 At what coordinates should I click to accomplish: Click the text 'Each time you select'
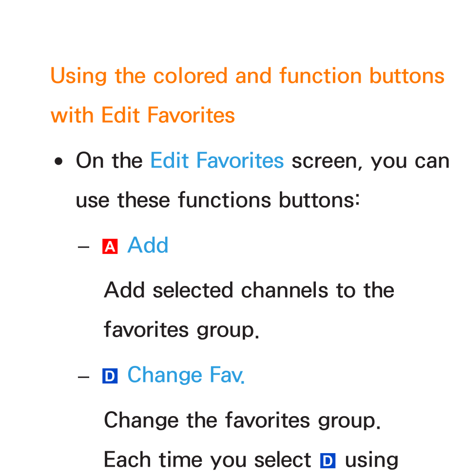tap(208, 460)
